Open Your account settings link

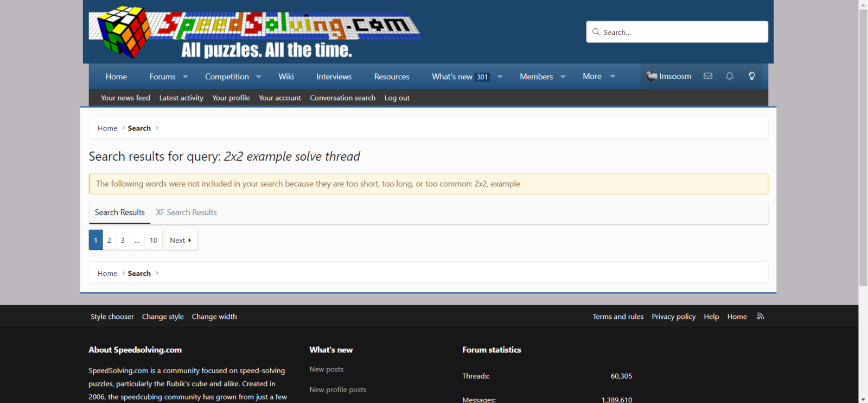tap(280, 98)
